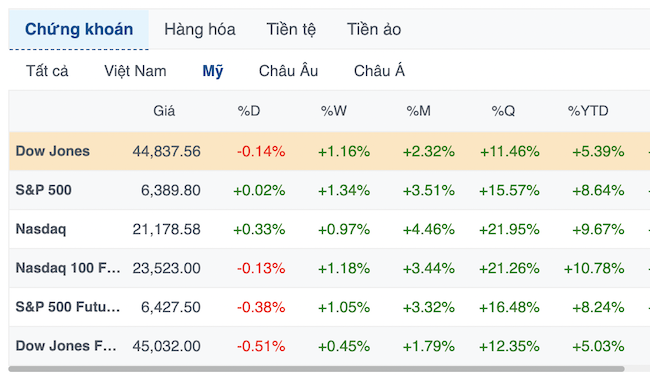The height and width of the screenshot is (379, 650).
Task: Click the Dow Jones index row
Action: 329,151
